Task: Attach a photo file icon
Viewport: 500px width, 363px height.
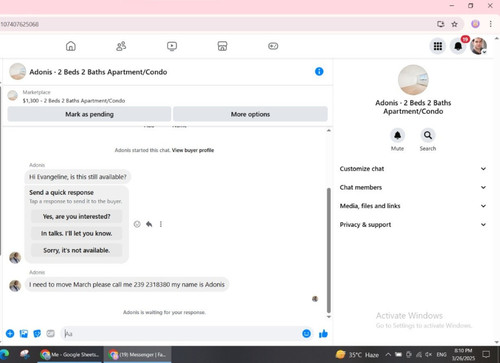Action: pos(24,333)
